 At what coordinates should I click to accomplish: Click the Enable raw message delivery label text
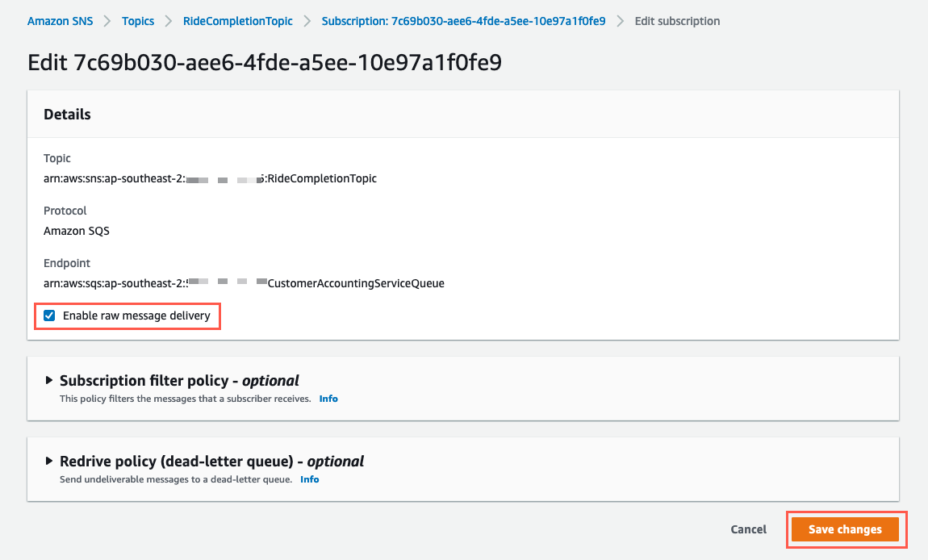[x=136, y=316]
